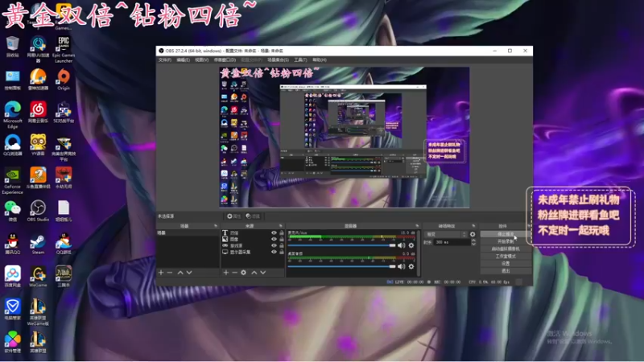
Task: Enable 工作室模式 studio mode
Action: tap(506, 256)
